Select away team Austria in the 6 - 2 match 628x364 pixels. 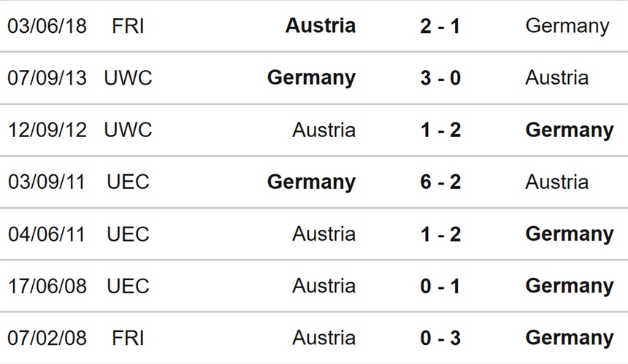coord(556,182)
